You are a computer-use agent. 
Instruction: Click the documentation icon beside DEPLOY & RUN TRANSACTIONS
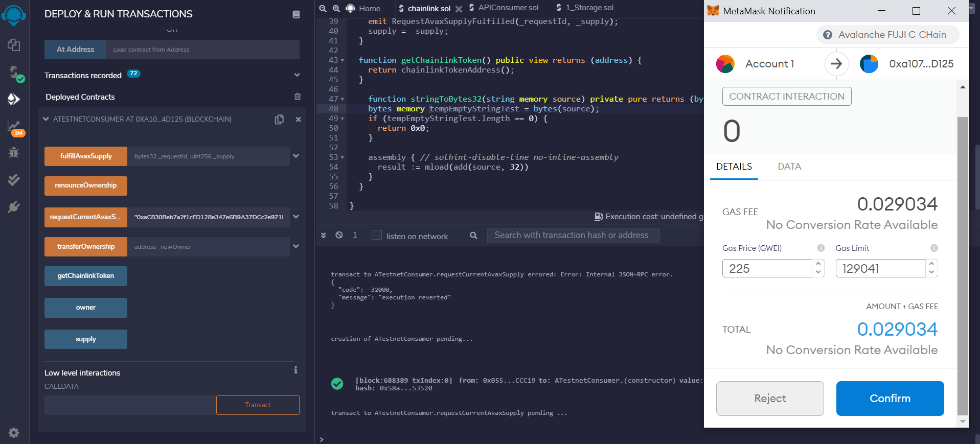coord(296,14)
